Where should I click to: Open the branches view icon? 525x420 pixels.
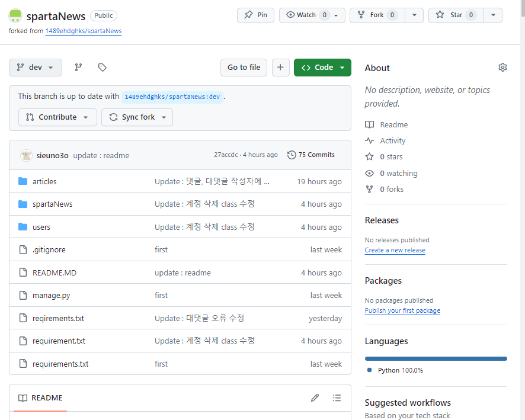coord(78,68)
